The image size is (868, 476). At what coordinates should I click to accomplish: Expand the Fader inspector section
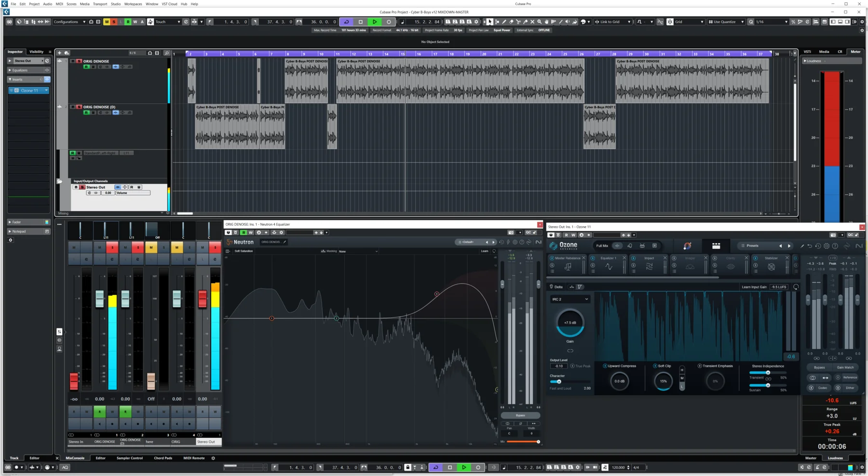click(29, 222)
